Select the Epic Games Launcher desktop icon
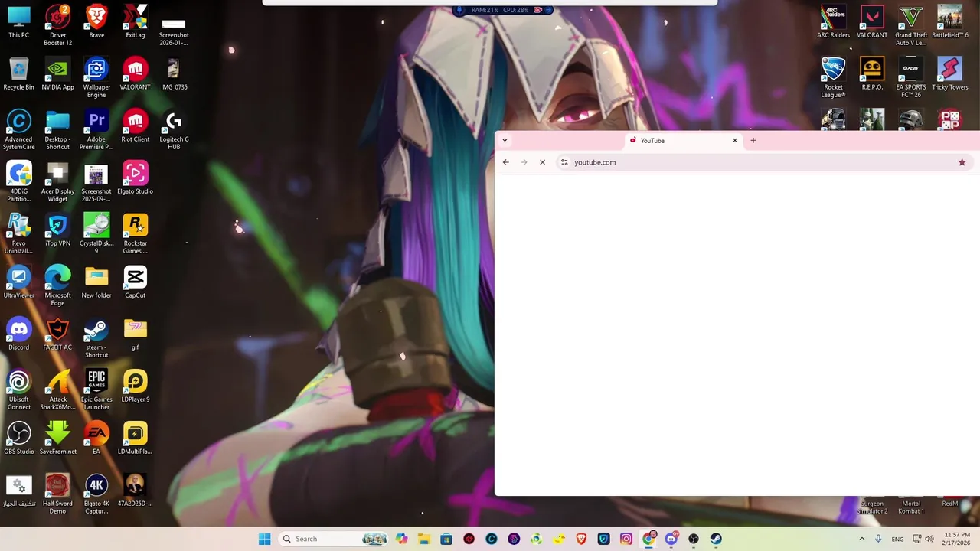Viewport: 980px width, 551px height. point(96,389)
